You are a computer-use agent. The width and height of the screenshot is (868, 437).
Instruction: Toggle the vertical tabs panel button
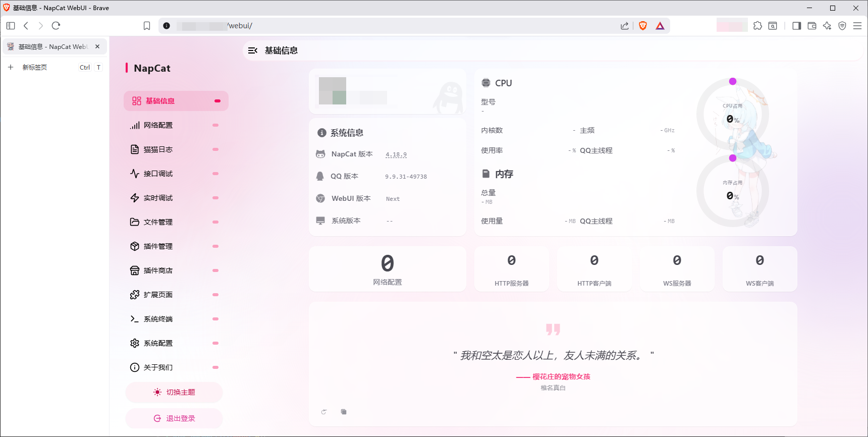[x=11, y=26]
